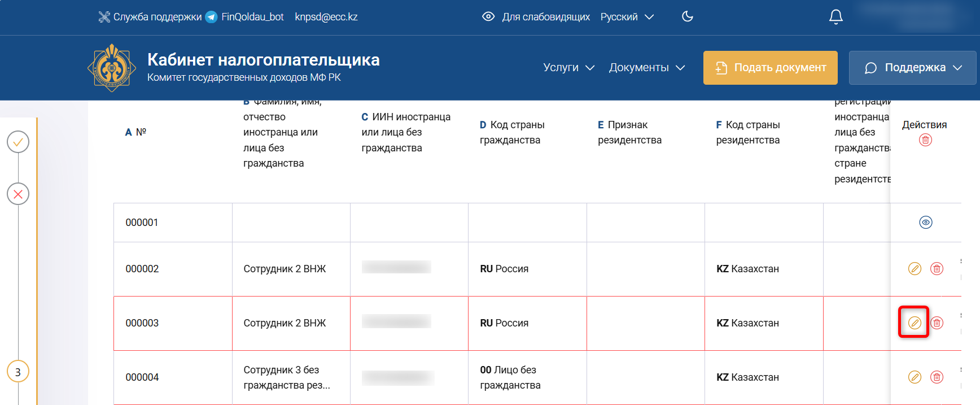Click the D Код страны гражданства header
980x405 pixels.
512,132
